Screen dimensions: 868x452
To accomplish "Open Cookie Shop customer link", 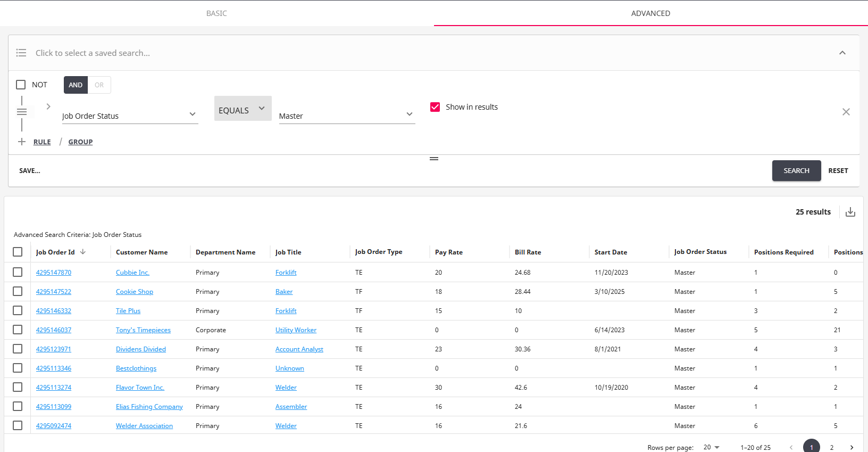I will pyautogui.click(x=135, y=292).
